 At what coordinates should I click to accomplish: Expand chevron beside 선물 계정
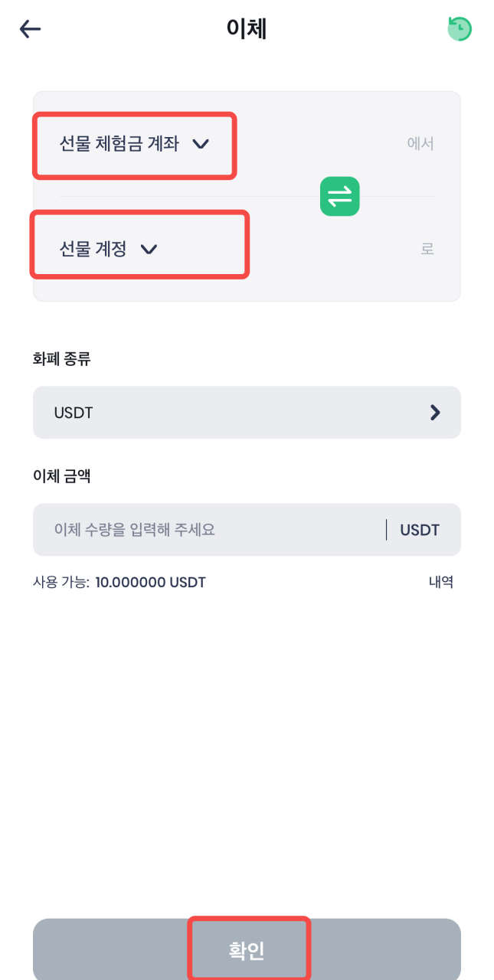149,249
